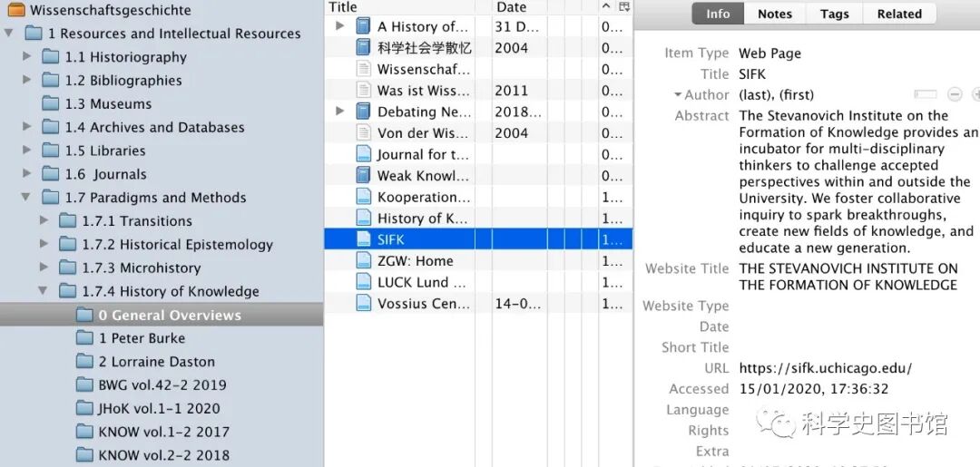Image resolution: width=980 pixels, height=467 pixels.
Task: Edit the Website Title field value
Action: click(848, 277)
